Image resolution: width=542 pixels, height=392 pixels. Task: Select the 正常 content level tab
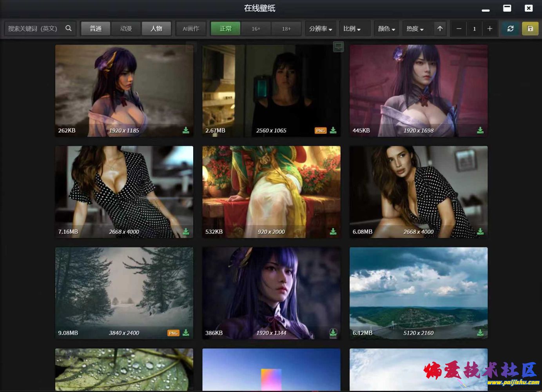point(225,29)
